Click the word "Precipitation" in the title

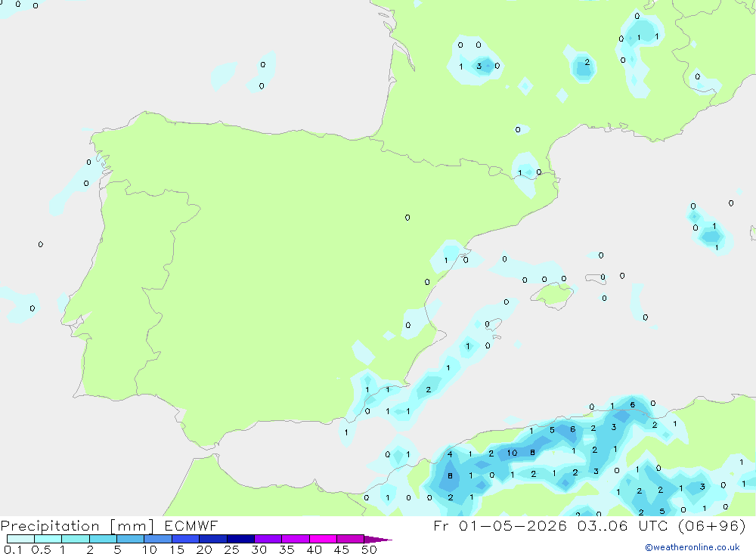tap(50, 526)
